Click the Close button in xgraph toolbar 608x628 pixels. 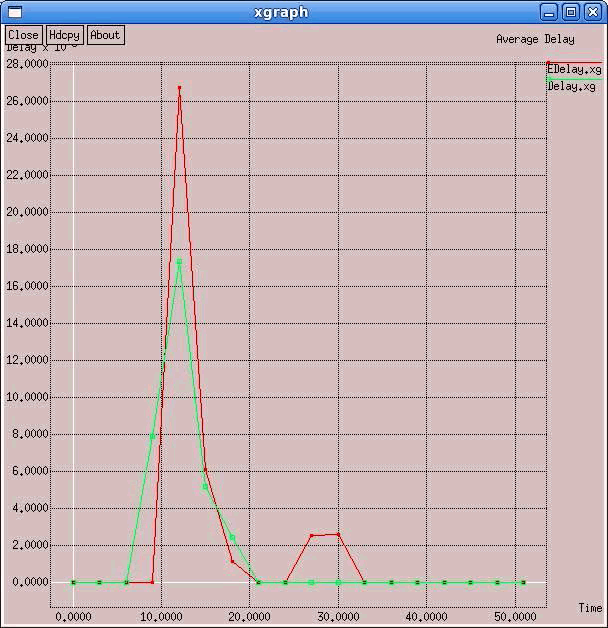[23, 35]
